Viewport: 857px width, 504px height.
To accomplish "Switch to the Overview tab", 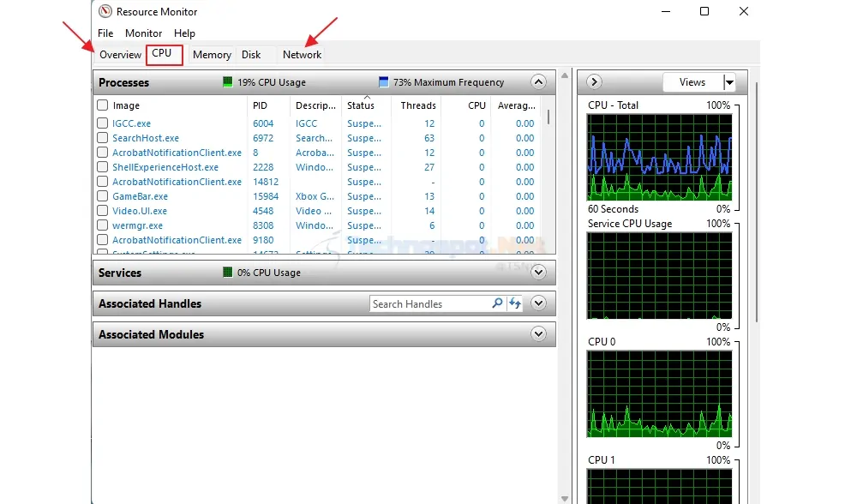I will (x=120, y=55).
